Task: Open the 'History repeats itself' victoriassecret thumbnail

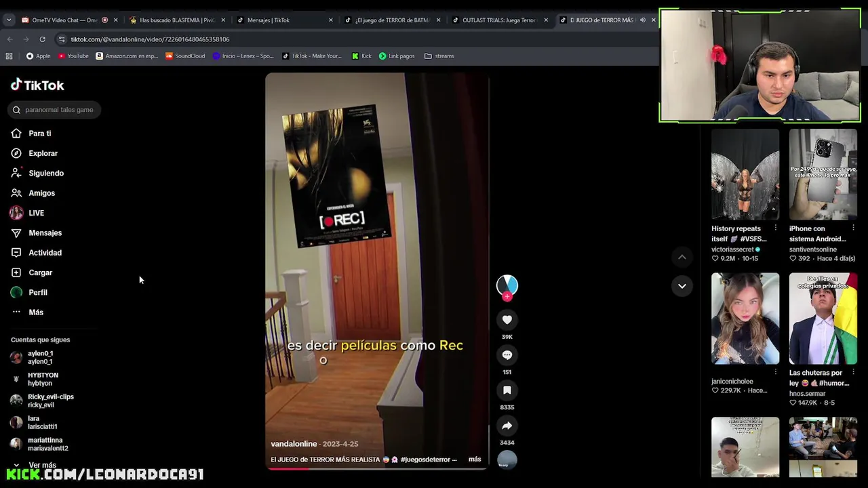Action: click(745, 174)
